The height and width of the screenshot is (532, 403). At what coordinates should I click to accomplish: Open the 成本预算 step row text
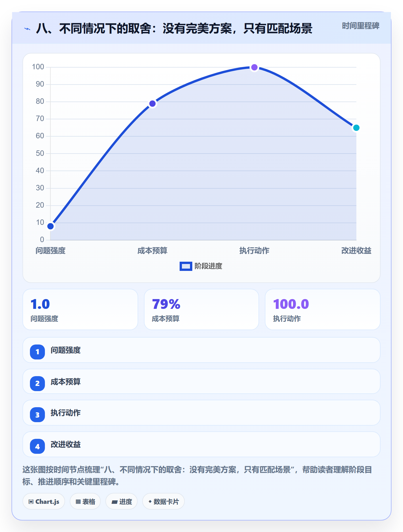(66, 382)
